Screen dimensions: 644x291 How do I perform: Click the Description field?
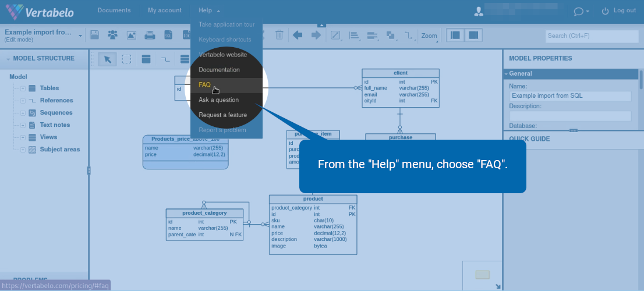coord(570,116)
